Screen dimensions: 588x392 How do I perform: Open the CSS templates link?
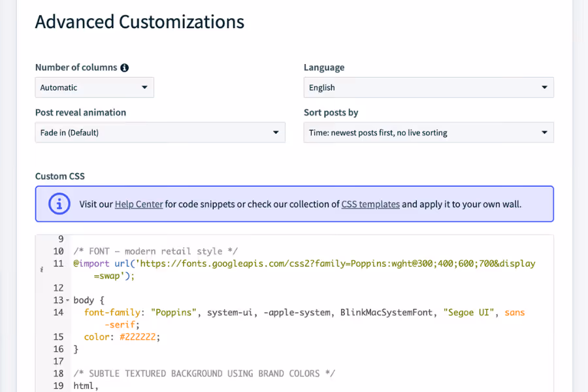tap(370, 204)
